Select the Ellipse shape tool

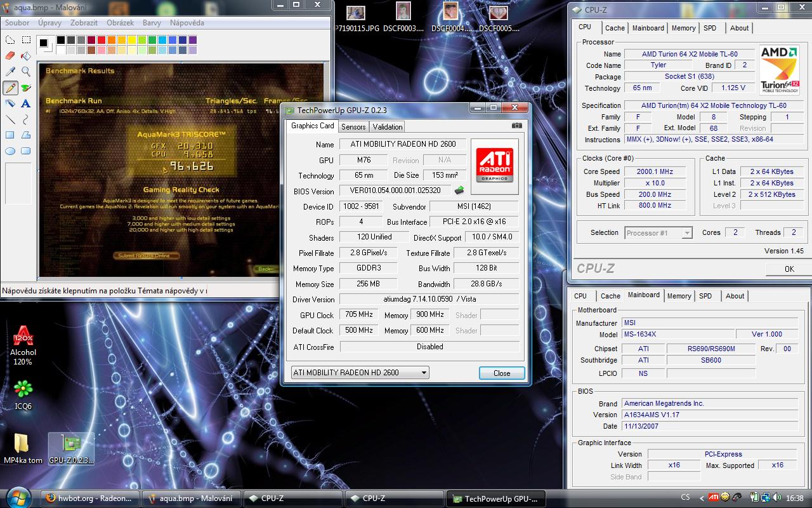pos(10,151)
